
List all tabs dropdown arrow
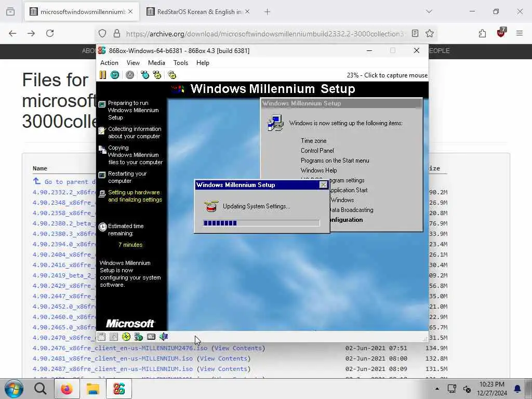click(429, 11)
